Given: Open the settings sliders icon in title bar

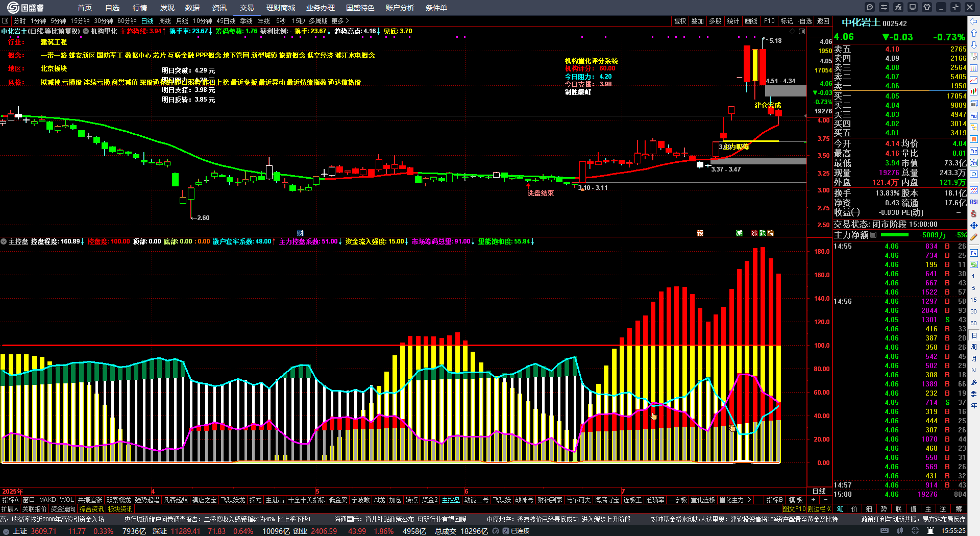Looking at the screenshot, I should [x=884, y=7].
